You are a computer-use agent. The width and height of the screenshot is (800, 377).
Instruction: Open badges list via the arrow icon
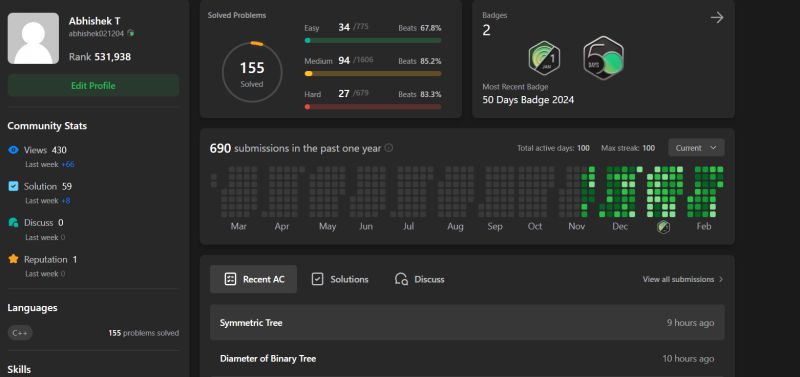click(717, 18)
